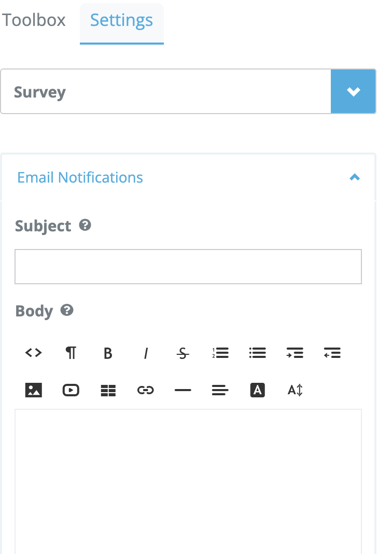Insert a horizontal line
Screen dimensions: 392x554
pos(183,390)
